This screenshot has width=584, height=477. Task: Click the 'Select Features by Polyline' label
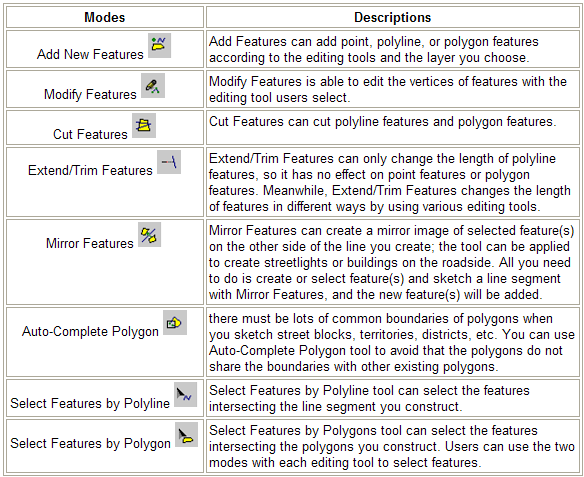coord(90,403)
